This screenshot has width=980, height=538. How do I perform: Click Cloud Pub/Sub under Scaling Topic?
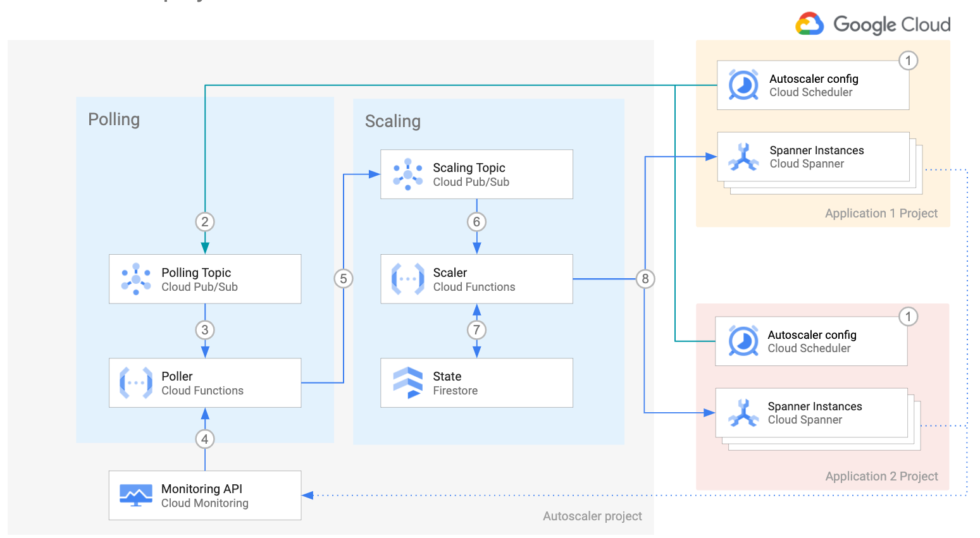coord(471,182)
